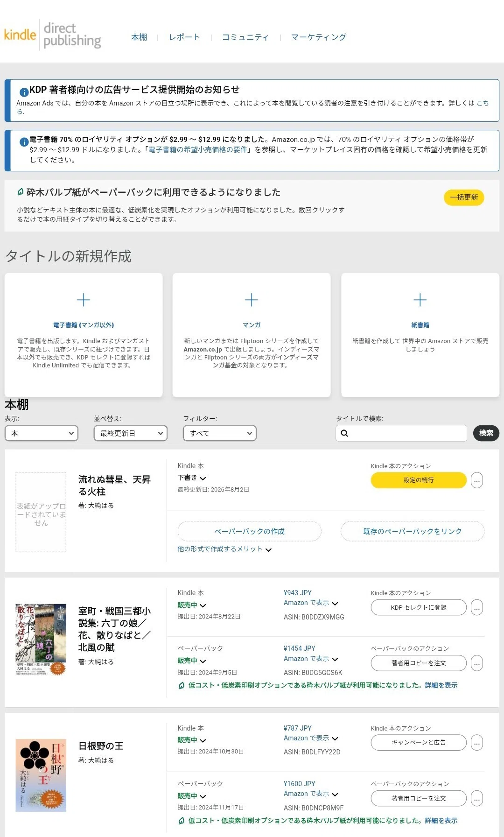Open the ellipsis menu for 流れぬ彗星、天昇る火柱
Viewport: 504px width, 837px height.
pos(476,480)
